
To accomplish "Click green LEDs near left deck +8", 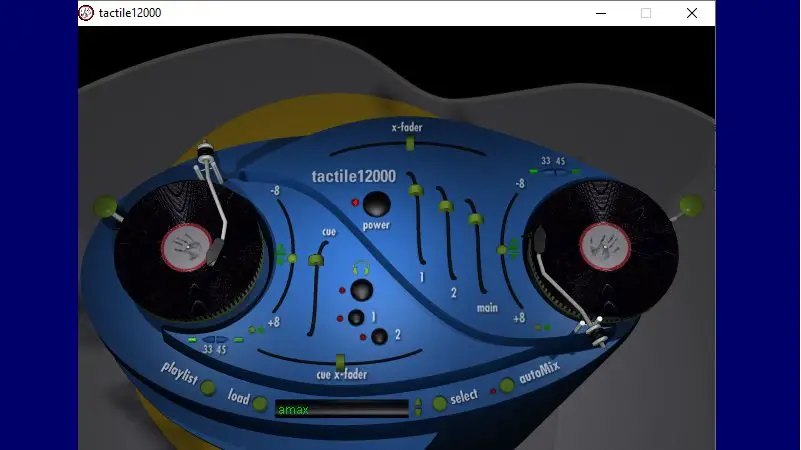I will click(x=256, y=330).
